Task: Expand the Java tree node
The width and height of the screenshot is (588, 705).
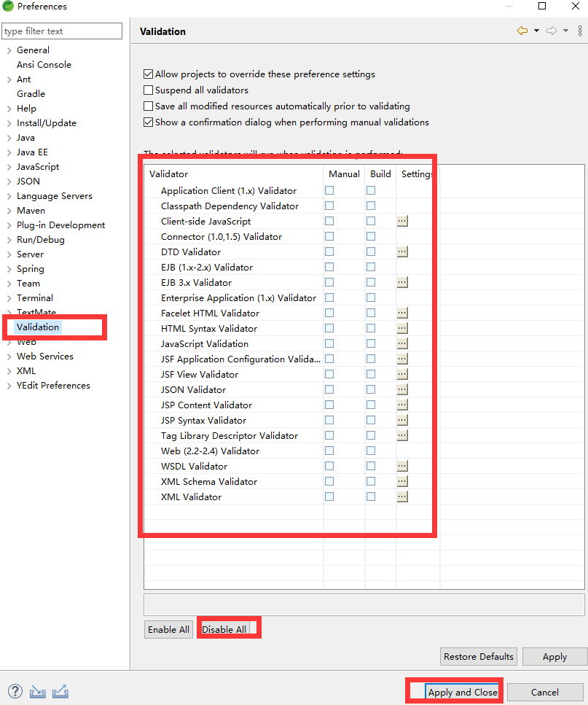Action: 9,137
